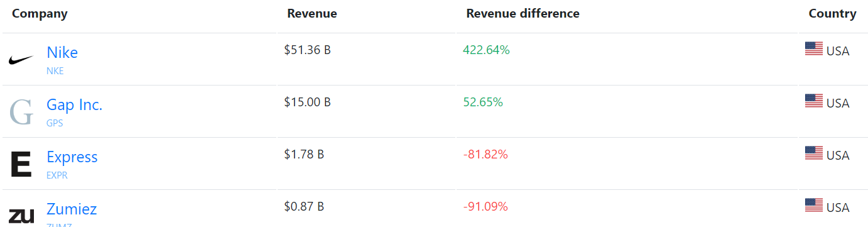Click the Express E logo
The height and width of the screenshot is (227, 868).
[x=21, y=164]
